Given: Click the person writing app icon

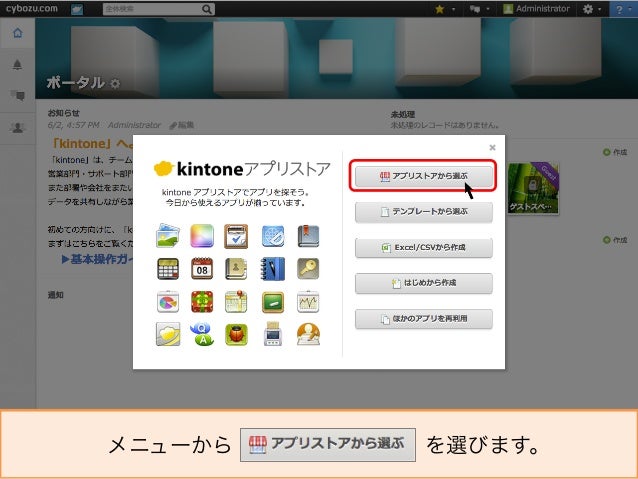Looking at the screenshot, I should tap(308, 335).
